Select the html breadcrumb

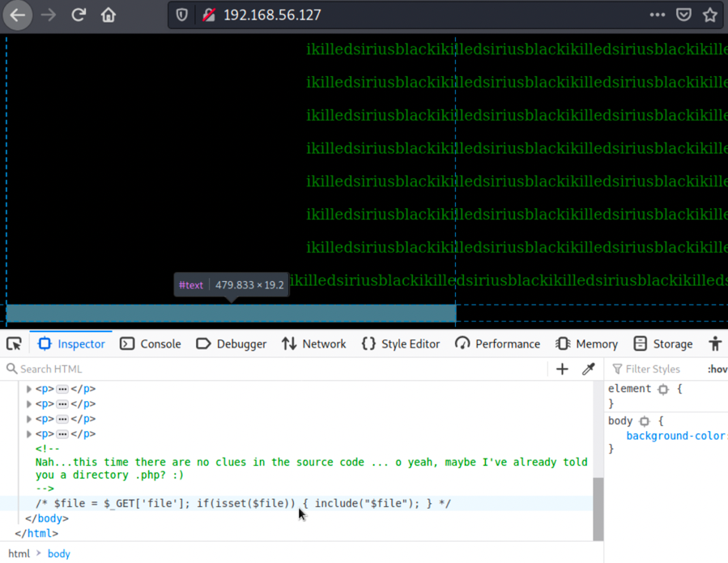pyautogui.click(x=19, y=554)
